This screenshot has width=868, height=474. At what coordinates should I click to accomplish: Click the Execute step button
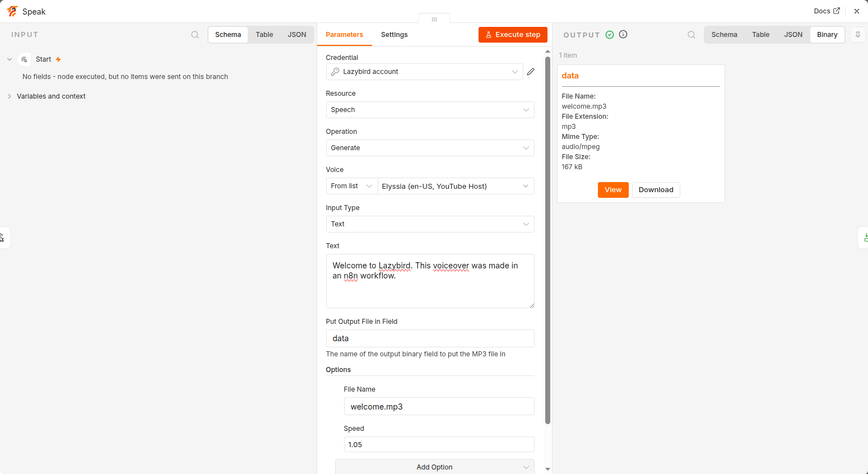pyautogui.click(x=513, y=35)
